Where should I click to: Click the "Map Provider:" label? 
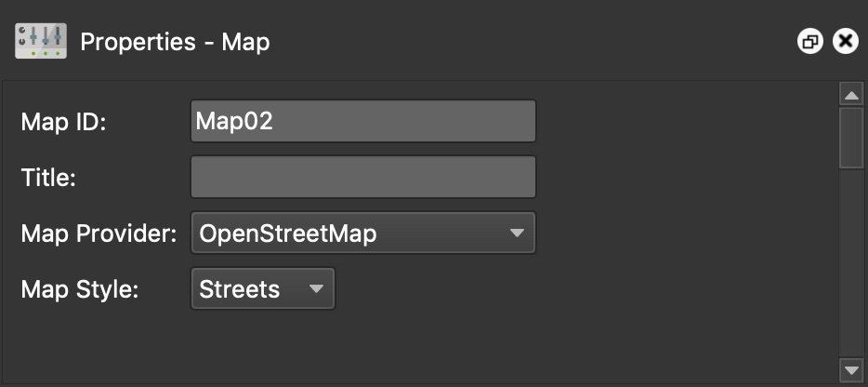[x=99, y=234]
